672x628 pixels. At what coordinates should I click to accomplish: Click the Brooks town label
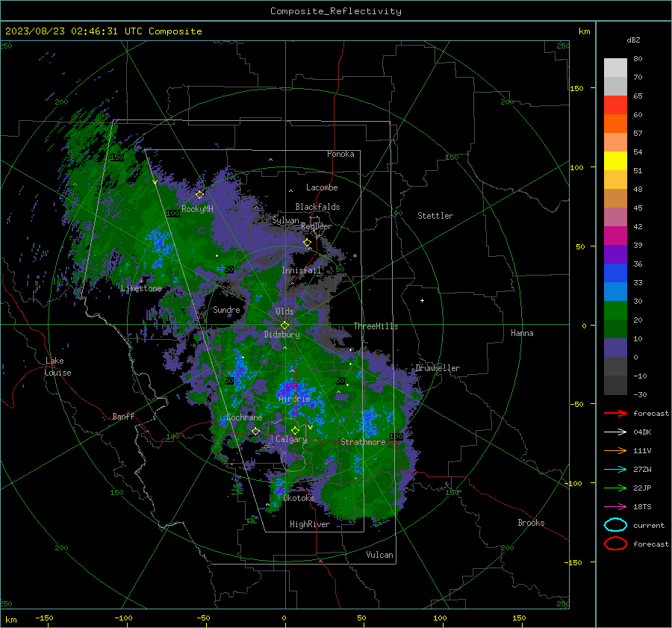click(531, 523)
